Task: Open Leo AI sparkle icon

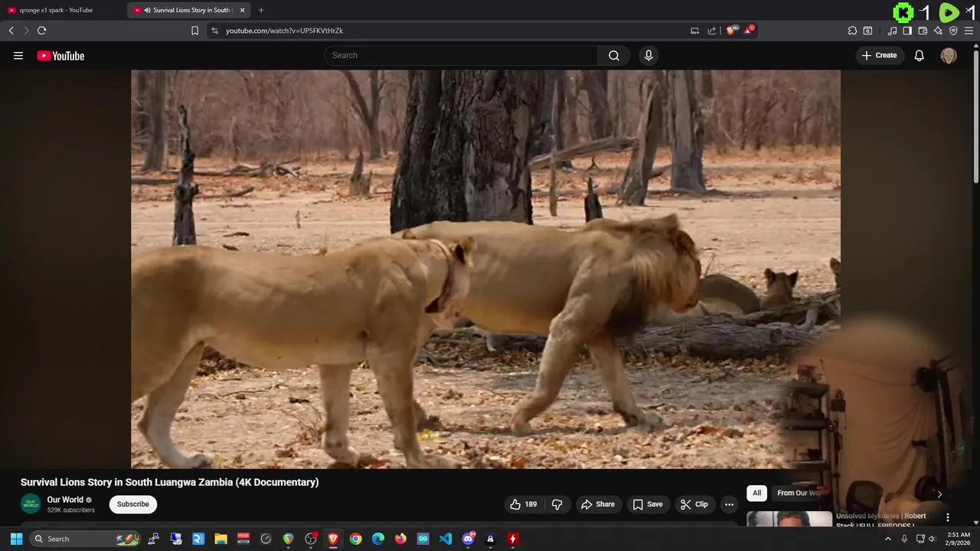Action: coord(938,31)
